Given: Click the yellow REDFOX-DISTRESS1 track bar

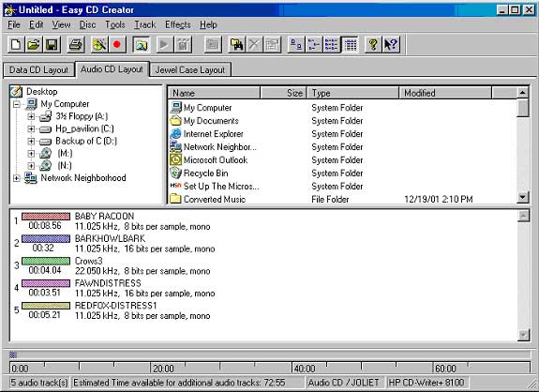Looking at the screenshot, I should click(x=46, y=306).
